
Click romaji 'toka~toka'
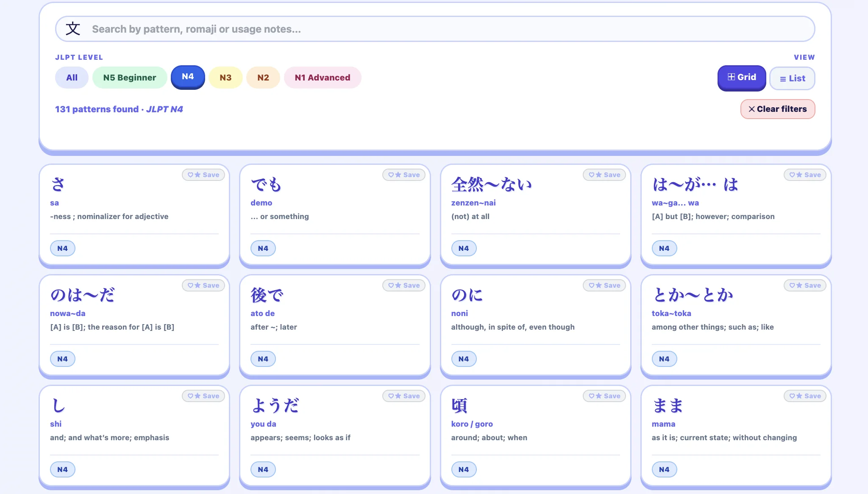pos(671,314)
